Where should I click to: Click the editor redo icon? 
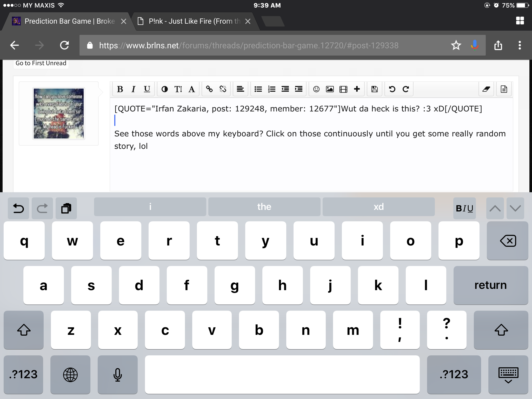(406, 89)
